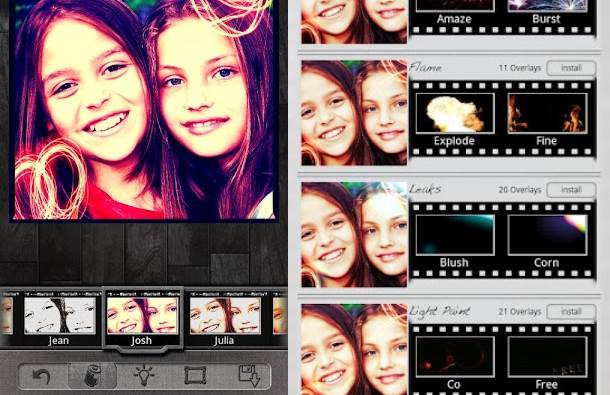Click the undo arrow icon
Image resolution: width=610 pixels, height=395 pixels.
pos(42,376)
